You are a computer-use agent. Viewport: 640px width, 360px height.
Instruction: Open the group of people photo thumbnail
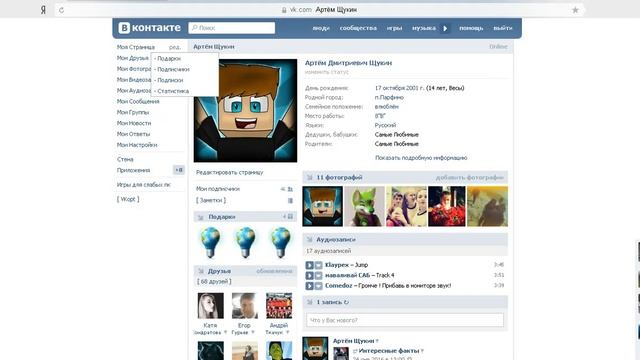(x=406, y=207)
